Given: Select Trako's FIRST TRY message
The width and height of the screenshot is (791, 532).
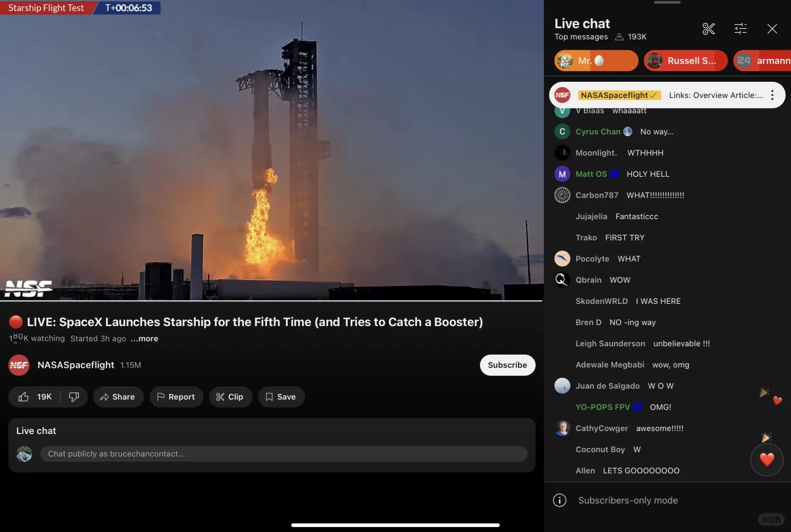Looking at the screenshot, I should pos(610,237).
